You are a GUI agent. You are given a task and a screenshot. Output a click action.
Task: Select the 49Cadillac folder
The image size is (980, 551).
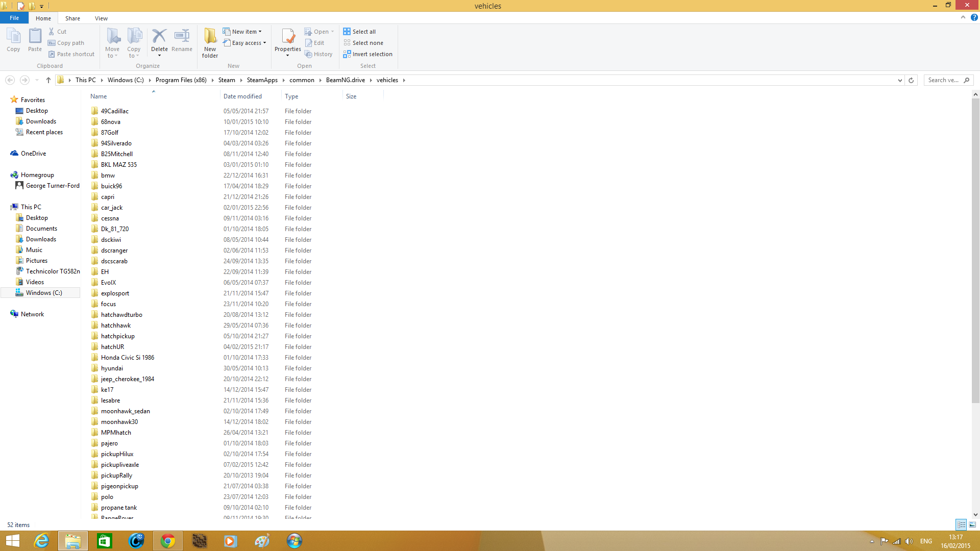[115, 111]
